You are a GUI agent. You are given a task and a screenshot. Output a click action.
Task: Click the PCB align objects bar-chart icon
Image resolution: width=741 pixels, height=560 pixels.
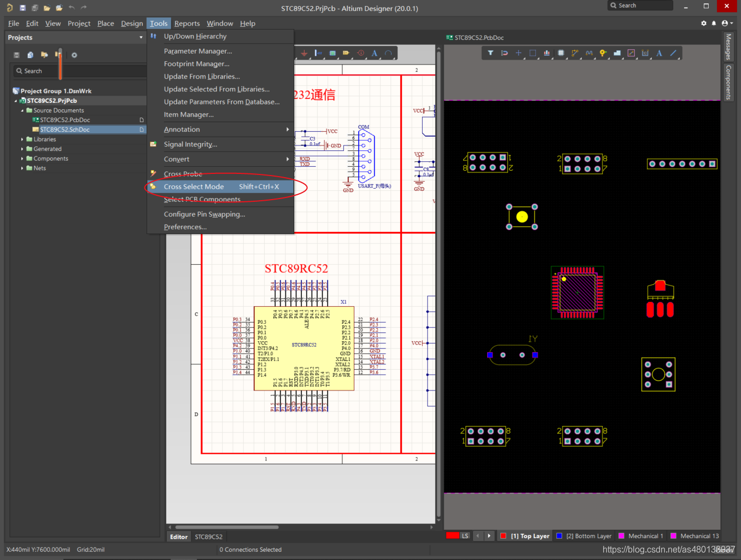[547, 53]
